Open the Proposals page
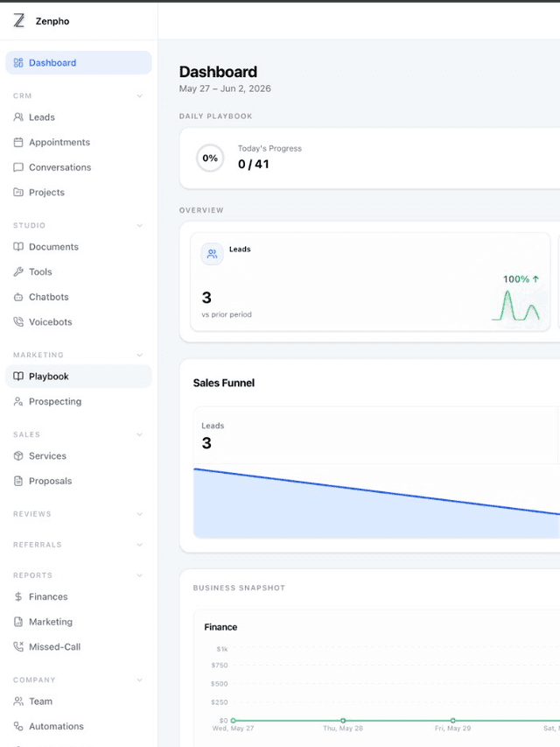 [79, 481]
